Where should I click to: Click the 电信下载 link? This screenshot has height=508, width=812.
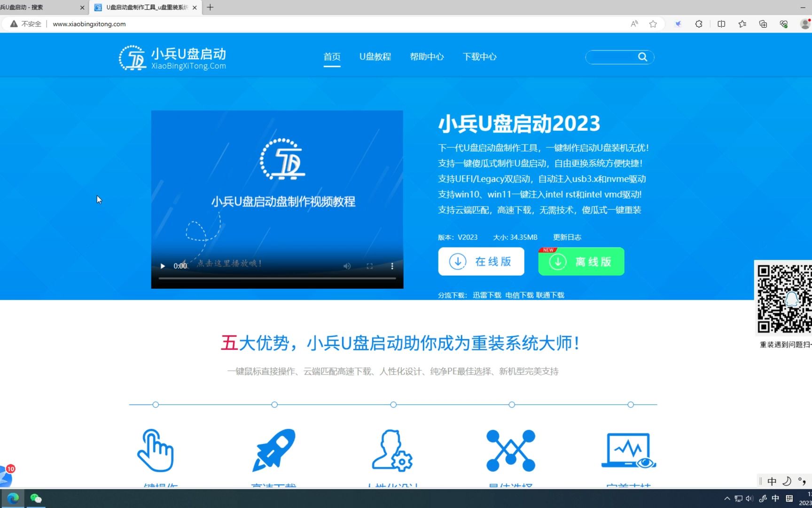click(519, 295)
